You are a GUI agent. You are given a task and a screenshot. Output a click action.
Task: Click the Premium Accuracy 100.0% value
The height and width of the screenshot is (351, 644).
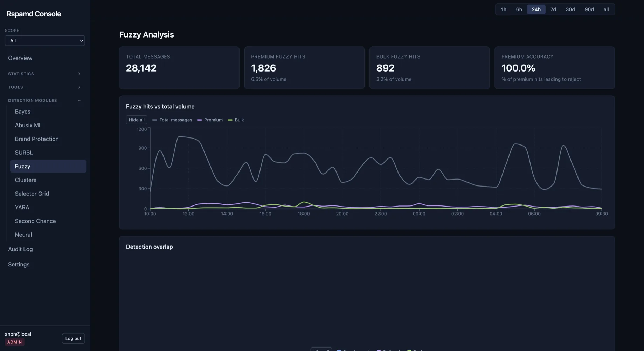tap(518, 68)
